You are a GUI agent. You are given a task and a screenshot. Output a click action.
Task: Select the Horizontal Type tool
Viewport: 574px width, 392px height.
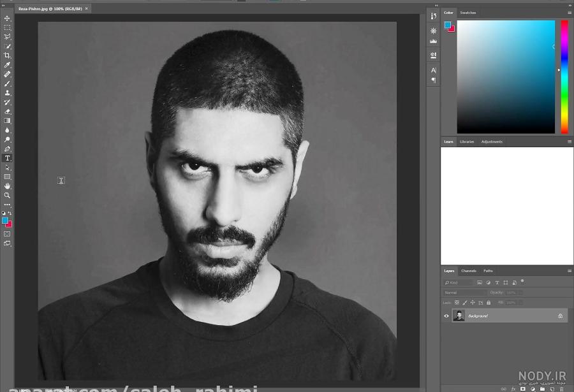click(7, 158)
